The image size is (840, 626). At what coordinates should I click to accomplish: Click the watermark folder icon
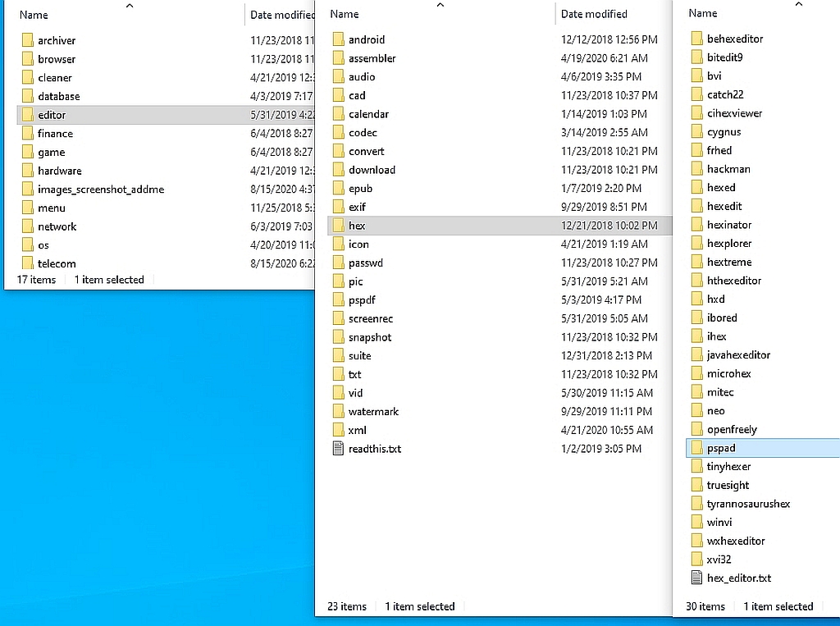click(x=338, y=412)
